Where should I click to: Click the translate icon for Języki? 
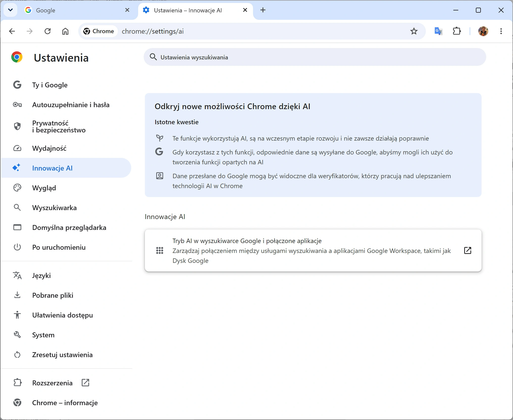coord(17,275)
